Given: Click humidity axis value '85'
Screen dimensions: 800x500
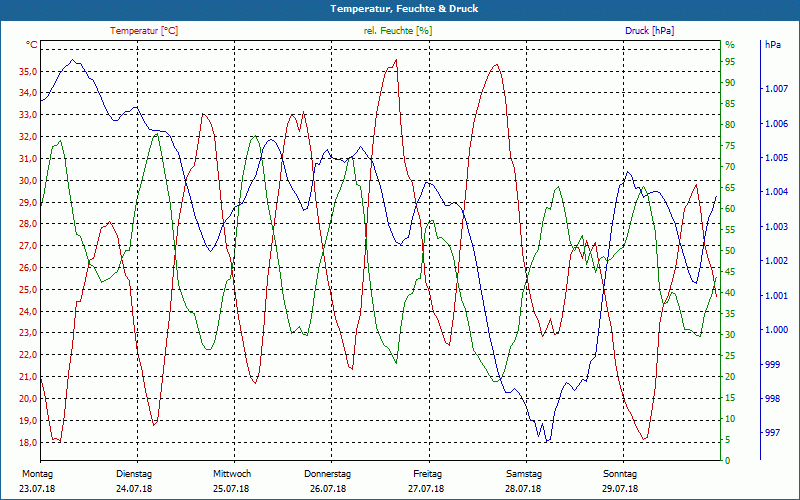Looking at the screenshot, I should (x=730, y=104).
